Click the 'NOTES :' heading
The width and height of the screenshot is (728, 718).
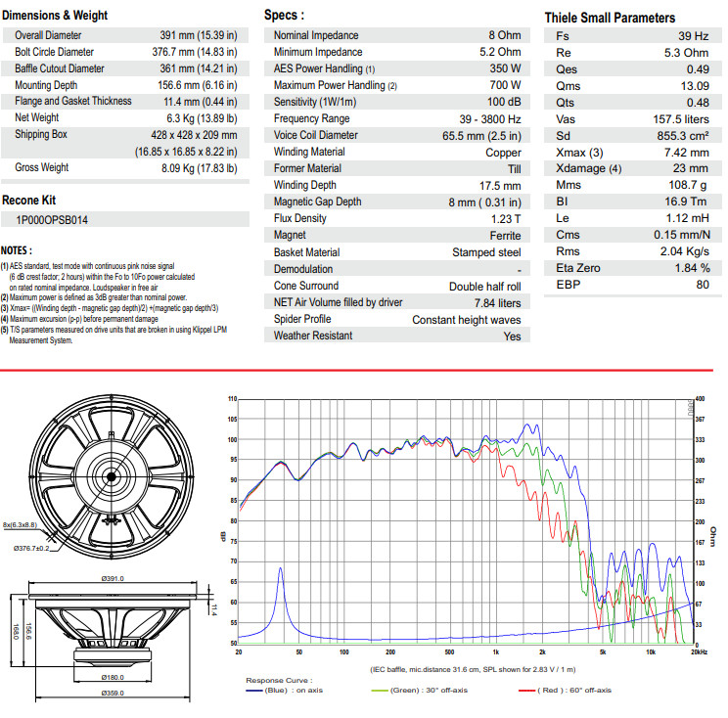(x=17, y=250)
